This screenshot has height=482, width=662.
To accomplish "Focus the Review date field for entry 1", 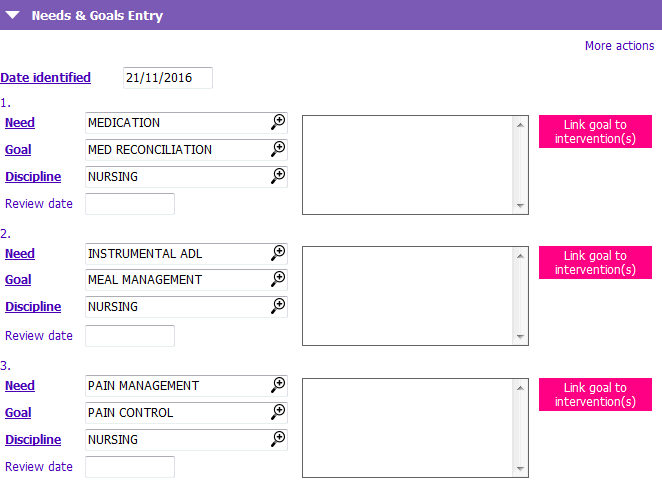I will [x=130, y=204].
